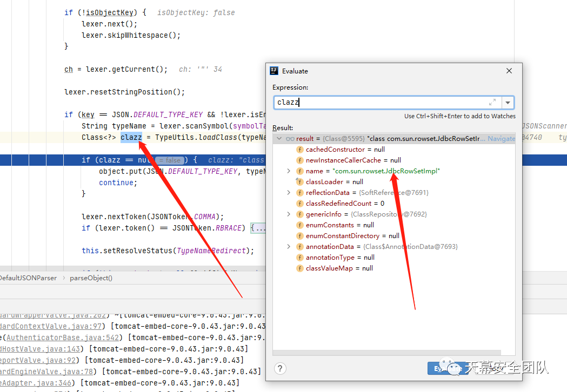Click the highlighted clazz variable in the editor

pos(131,137)
